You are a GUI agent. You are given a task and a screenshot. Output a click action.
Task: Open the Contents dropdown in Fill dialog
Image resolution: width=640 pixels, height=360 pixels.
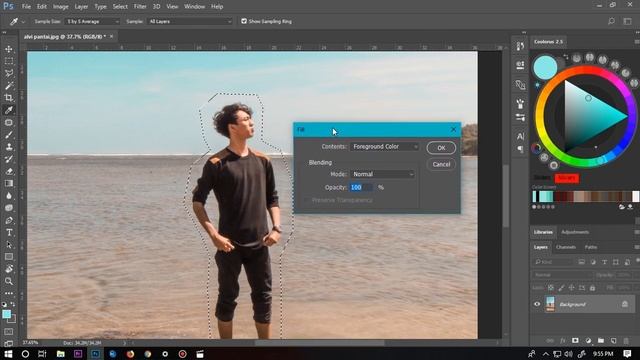pyautogui.click(x=384, y=147)
